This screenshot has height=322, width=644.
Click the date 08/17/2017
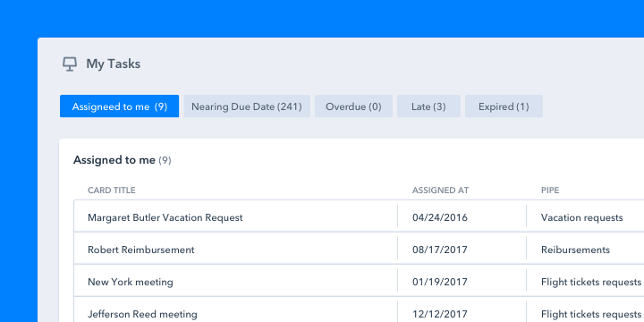pos(440,250)
